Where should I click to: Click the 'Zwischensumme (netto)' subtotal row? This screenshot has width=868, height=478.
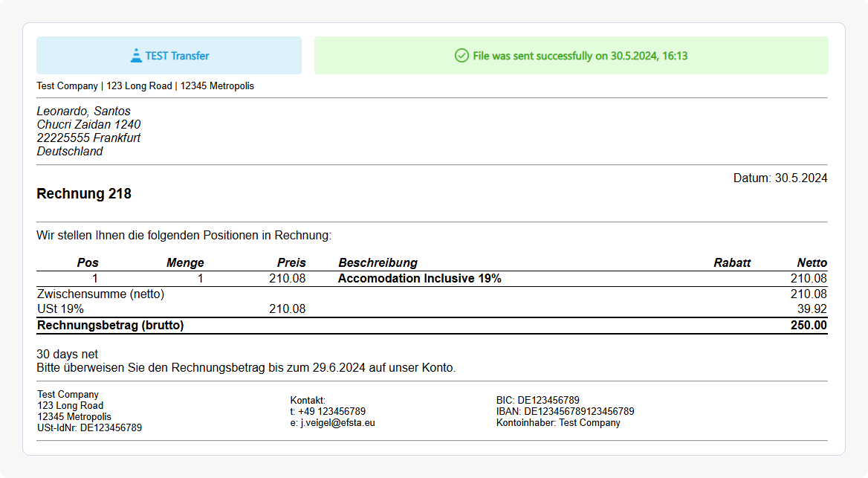coord(98,294)
